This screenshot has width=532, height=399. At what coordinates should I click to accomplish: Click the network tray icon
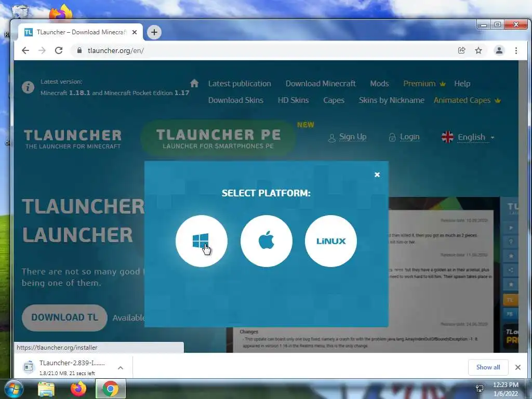(480, 389)
